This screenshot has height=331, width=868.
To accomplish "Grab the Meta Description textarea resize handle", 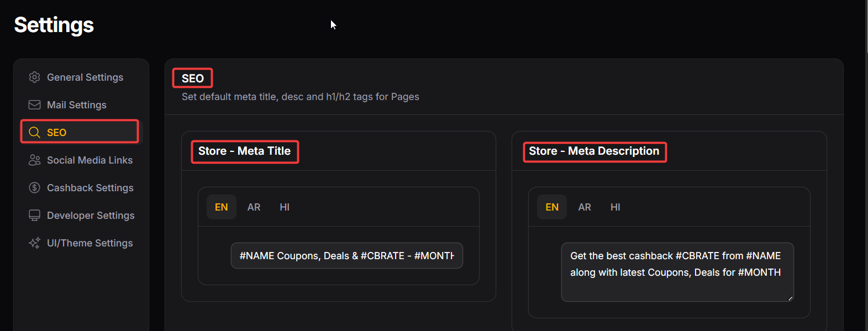I will (790, 298).
